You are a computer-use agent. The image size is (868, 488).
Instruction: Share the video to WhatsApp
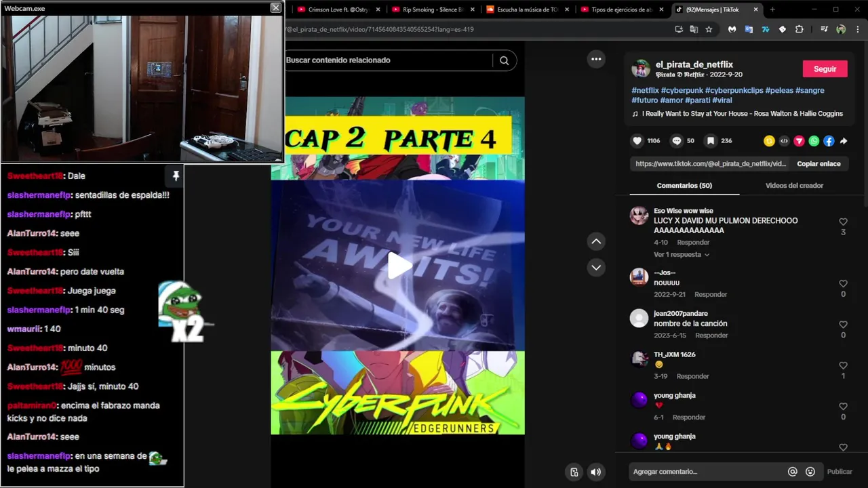pos(814,141)
